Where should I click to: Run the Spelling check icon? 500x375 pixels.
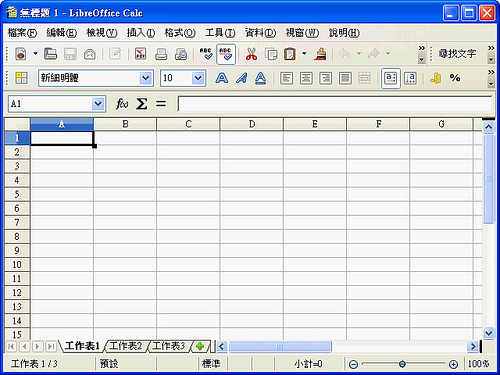(206, 54)
